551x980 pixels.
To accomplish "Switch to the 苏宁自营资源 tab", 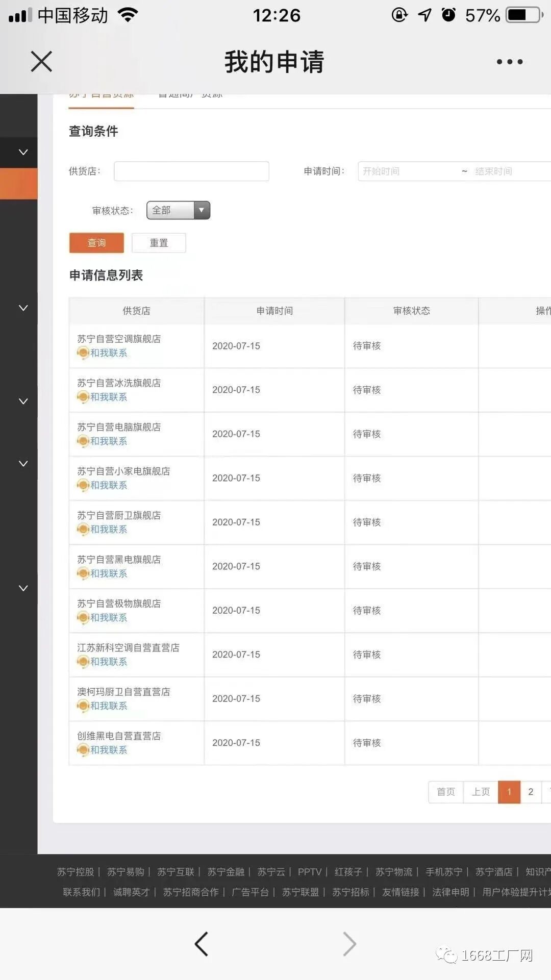I will coord(101,97).
